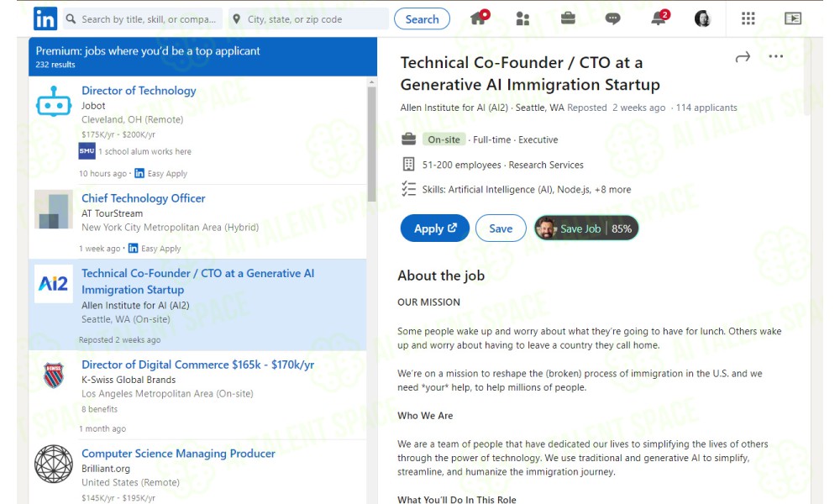Open the Learning video icon
This screenshot has width=840, height=504.
tap(792, 18)
